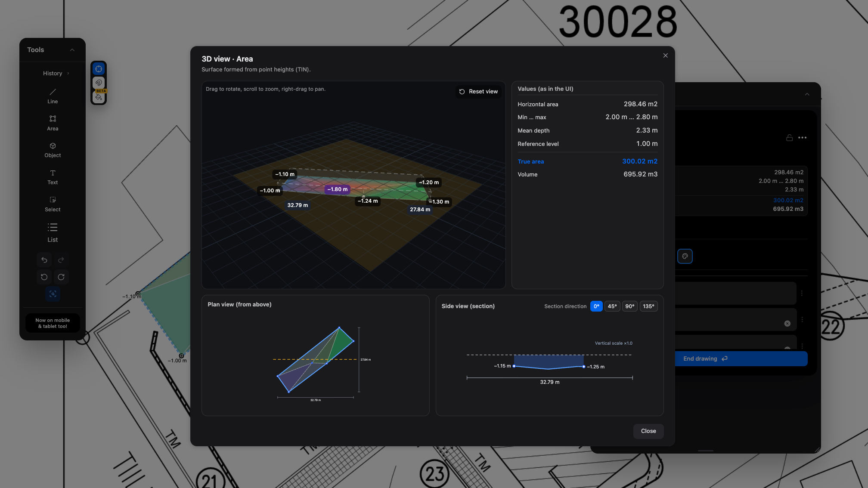
Task: Click the Volume value 695.92 m3
Action: [x=640, y=174]
